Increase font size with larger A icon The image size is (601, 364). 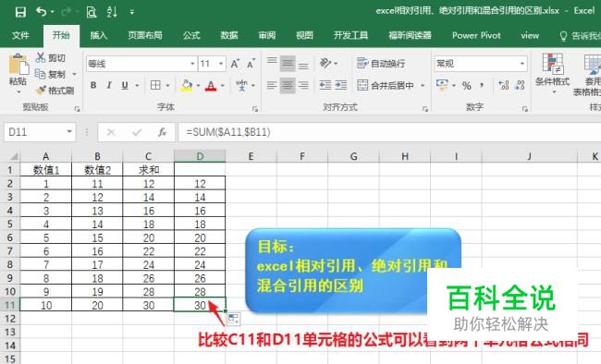(x=235, y=64)
